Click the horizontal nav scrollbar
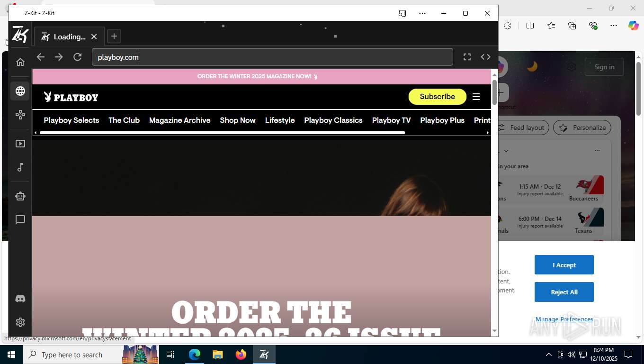 click(223, 133)
